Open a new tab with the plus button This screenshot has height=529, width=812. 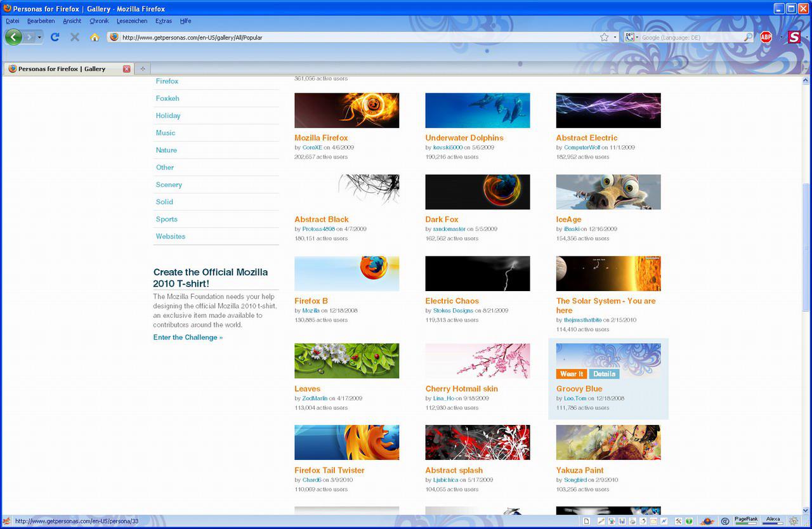[x=143, y=69]
